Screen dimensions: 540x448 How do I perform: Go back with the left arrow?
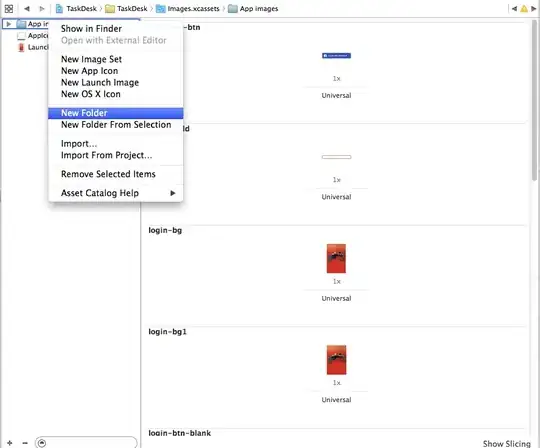27,9
